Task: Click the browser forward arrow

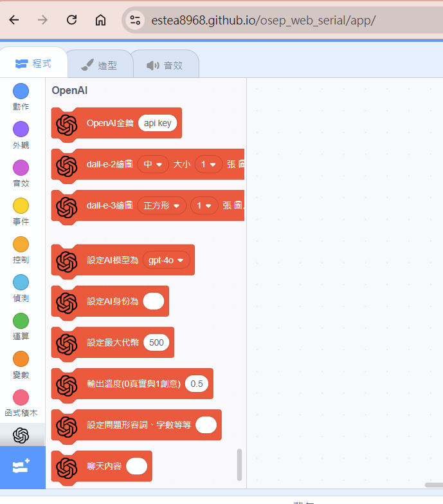Action: (x=42, y=20)
